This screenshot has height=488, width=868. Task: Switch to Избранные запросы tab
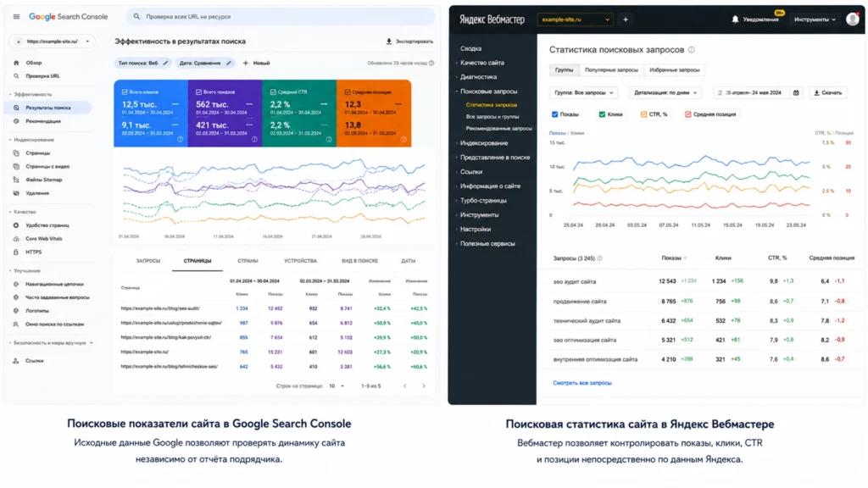(674, 70)
